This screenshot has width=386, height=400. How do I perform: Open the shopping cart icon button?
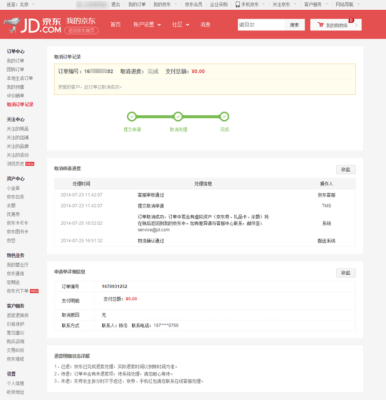[321, 25]
